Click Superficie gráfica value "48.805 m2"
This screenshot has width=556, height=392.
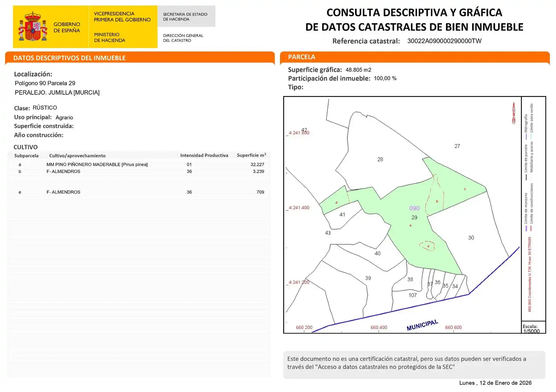click(x=358, y=70)
